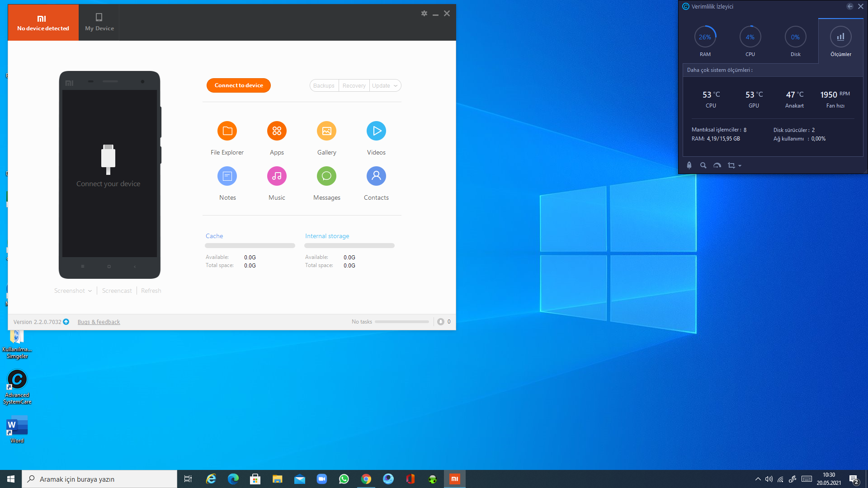Click the No tasks progress bar
This screenshot has height=488, width=868.
coord(401,322)
